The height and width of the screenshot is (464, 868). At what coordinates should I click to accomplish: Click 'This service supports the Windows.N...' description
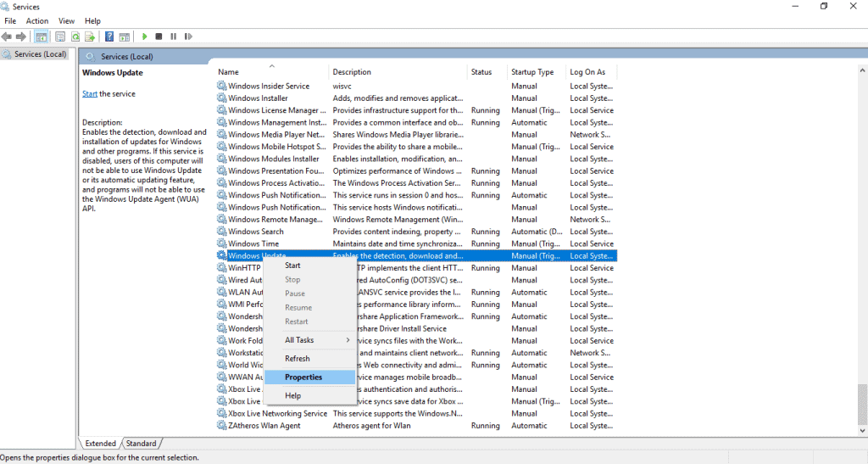[x=398, y=414]
